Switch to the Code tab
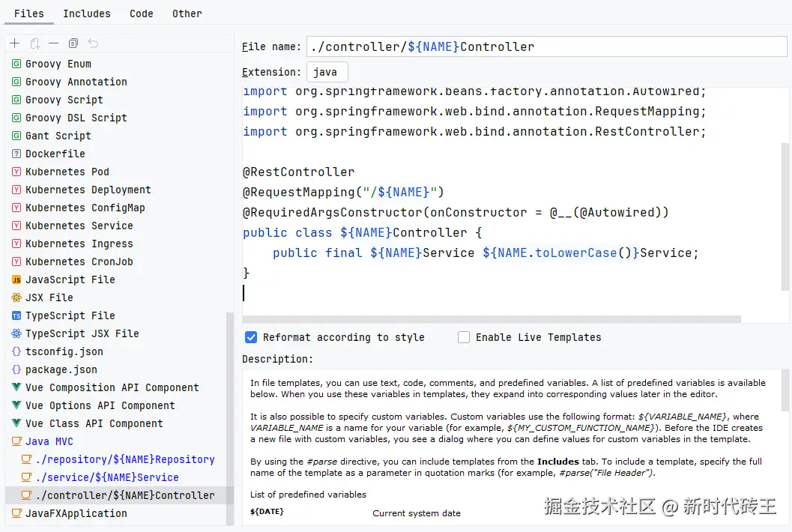This screenshot has height=532, width=792. (141, 13)
